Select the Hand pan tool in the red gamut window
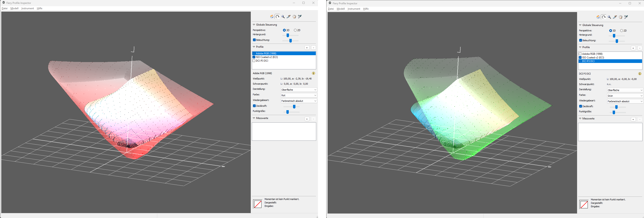This screenshot has width=644, height=218. pyautogui.click(x=294, y=17)
